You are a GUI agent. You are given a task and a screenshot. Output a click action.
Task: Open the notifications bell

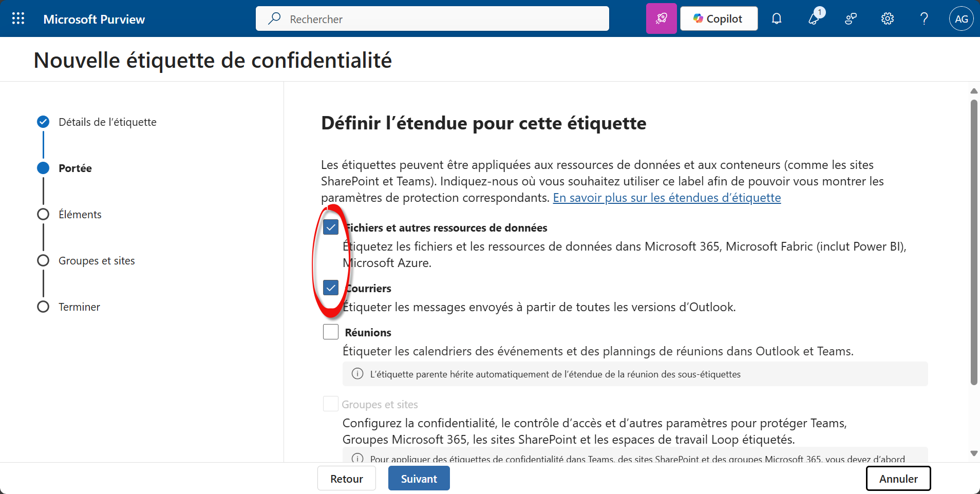777,19
